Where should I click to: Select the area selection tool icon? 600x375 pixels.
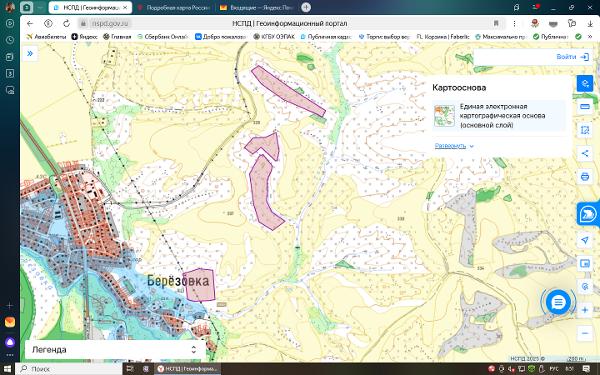(585, 130)
